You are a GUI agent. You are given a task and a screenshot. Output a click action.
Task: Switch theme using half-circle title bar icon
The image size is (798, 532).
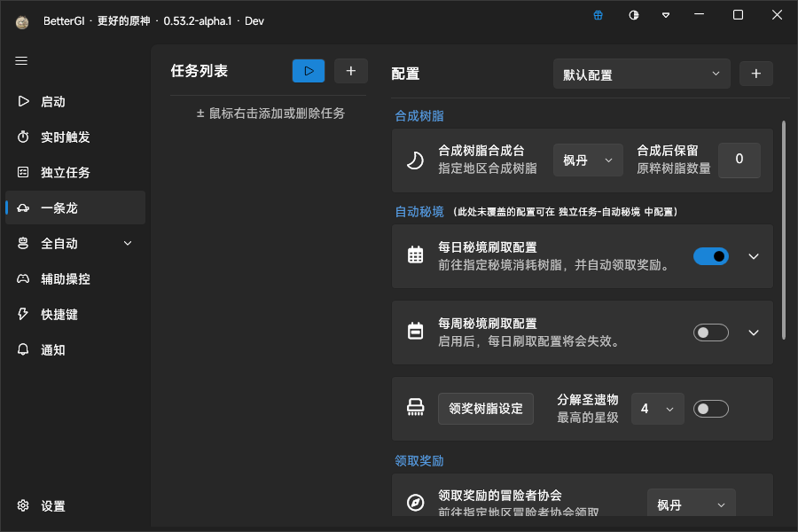point(633,15)
